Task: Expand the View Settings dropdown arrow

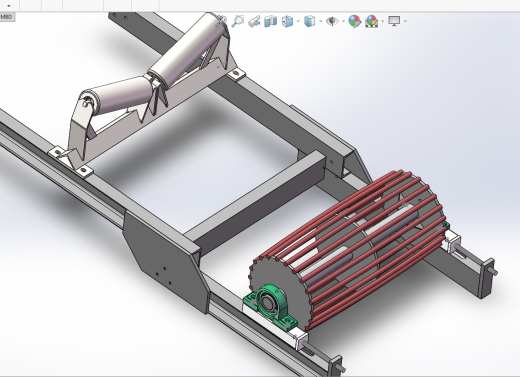Action: (405, 21)
